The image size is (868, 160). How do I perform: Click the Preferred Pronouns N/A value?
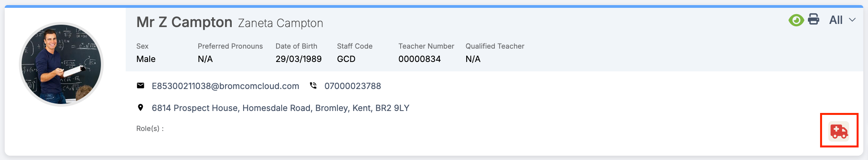[205, 59]
